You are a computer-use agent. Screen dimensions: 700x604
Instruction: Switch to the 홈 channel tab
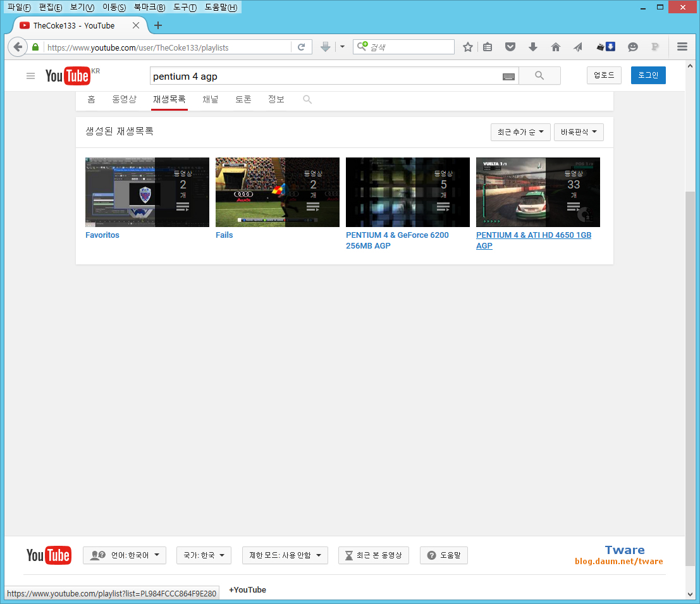92,99
